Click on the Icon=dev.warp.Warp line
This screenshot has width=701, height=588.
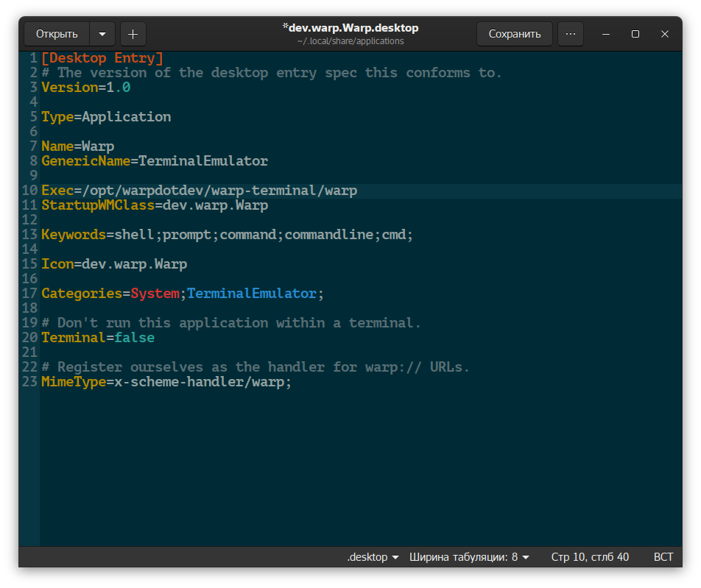click(x=114, y=264)
